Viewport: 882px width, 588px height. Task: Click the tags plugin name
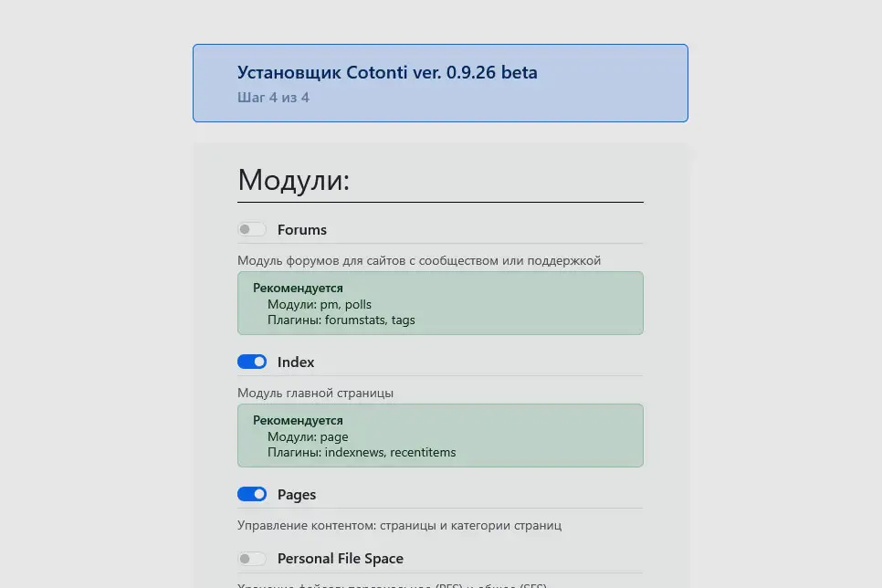(404, 320)
